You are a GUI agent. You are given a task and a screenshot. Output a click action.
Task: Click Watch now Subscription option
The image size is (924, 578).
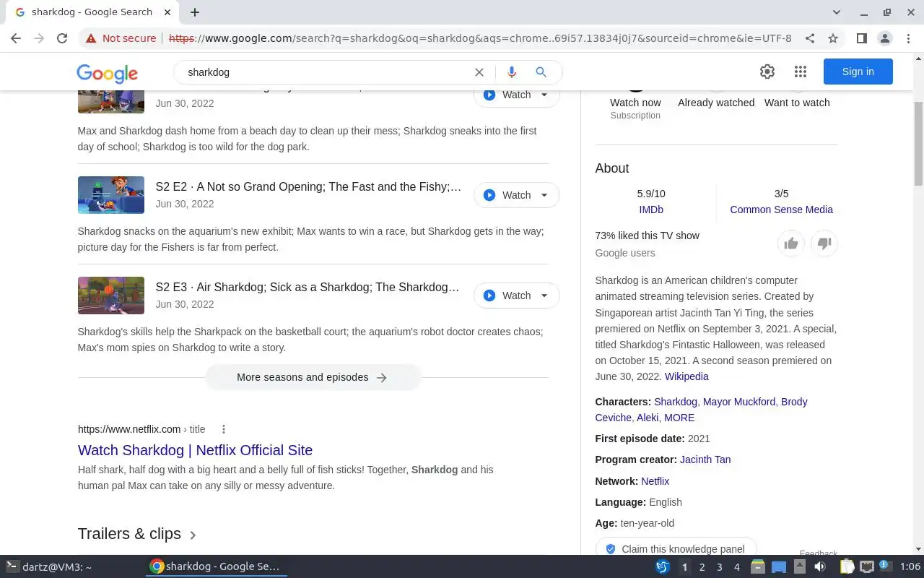pos(635,108)
